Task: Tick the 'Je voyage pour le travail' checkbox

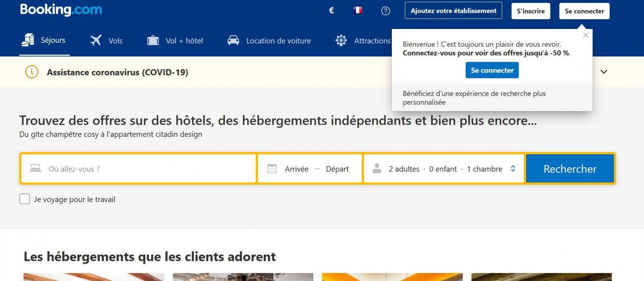Action: pos(25,199)
